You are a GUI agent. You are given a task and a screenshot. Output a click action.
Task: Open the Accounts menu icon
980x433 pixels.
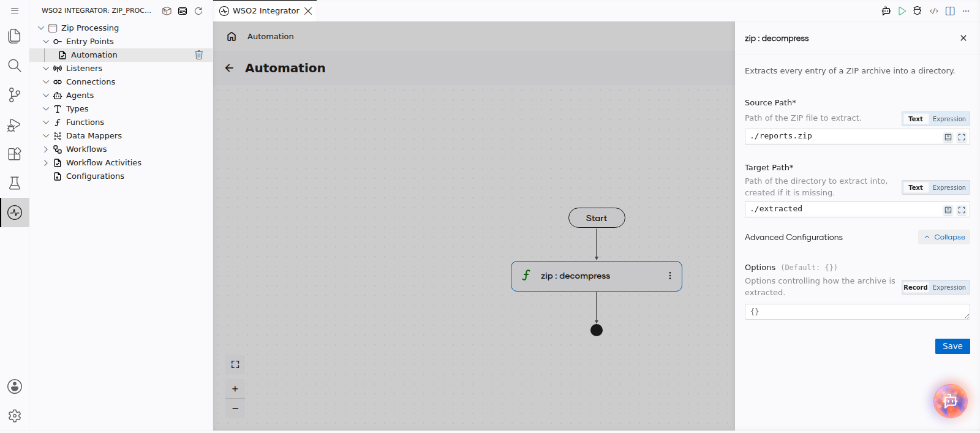15,386
